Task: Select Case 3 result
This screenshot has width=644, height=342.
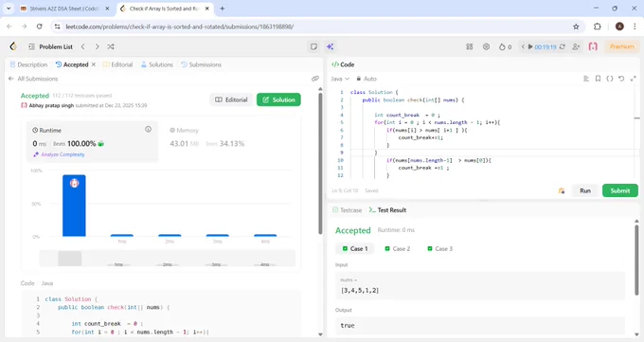Action: [439, 249]
